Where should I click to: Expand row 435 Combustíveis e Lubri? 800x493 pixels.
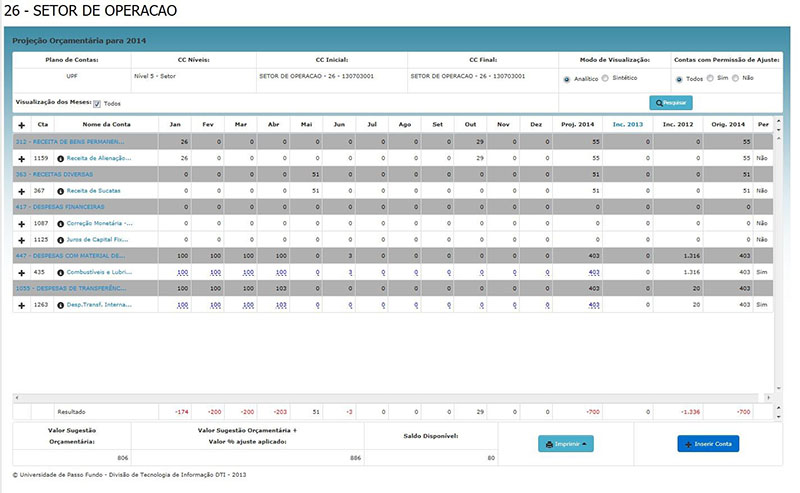click(x=21, y=273)
